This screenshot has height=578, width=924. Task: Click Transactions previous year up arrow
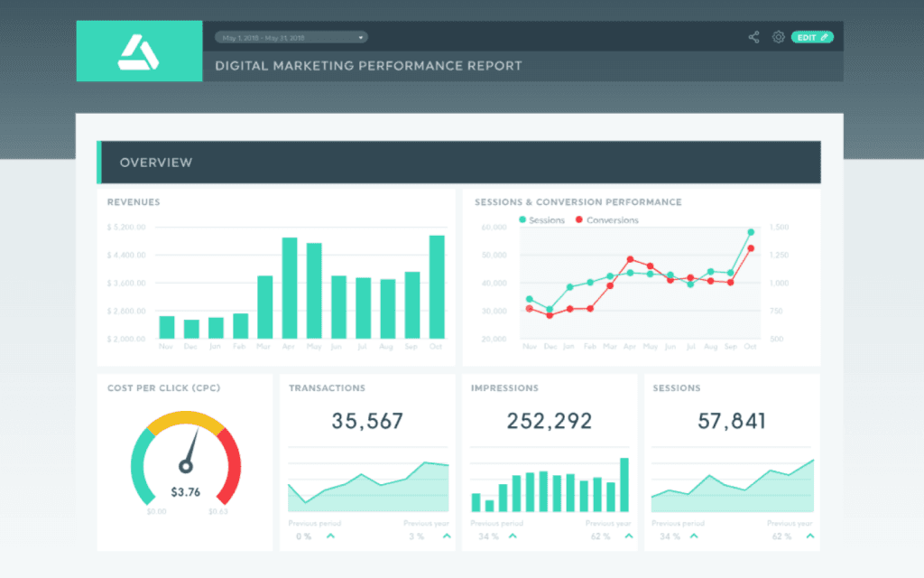click(447, 536)
